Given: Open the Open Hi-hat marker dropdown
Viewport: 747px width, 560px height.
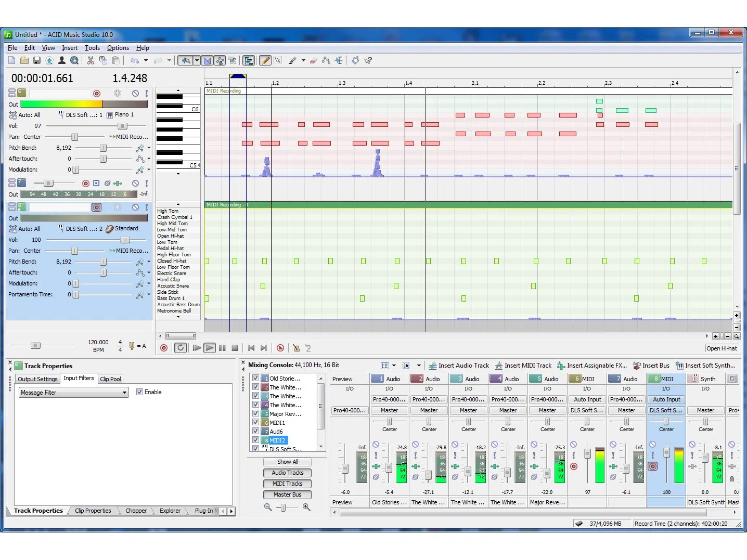Looking at the screenshot, I should 722,348.
